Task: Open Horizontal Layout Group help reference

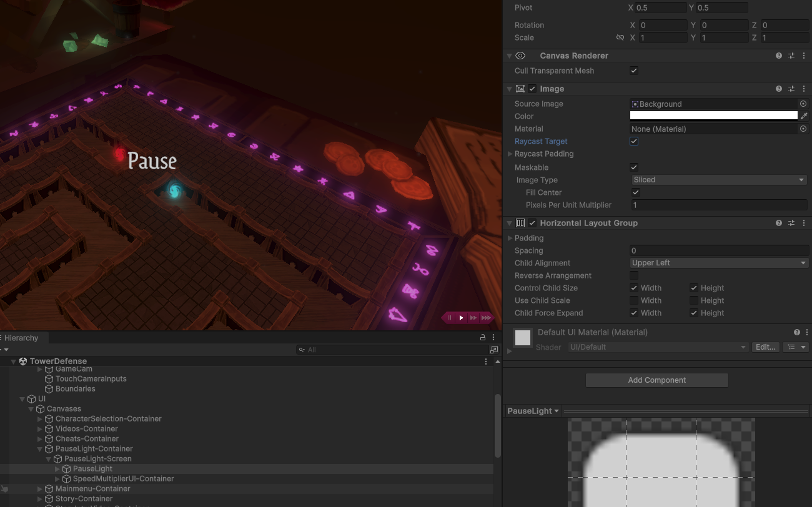Action: click(779, 223)
